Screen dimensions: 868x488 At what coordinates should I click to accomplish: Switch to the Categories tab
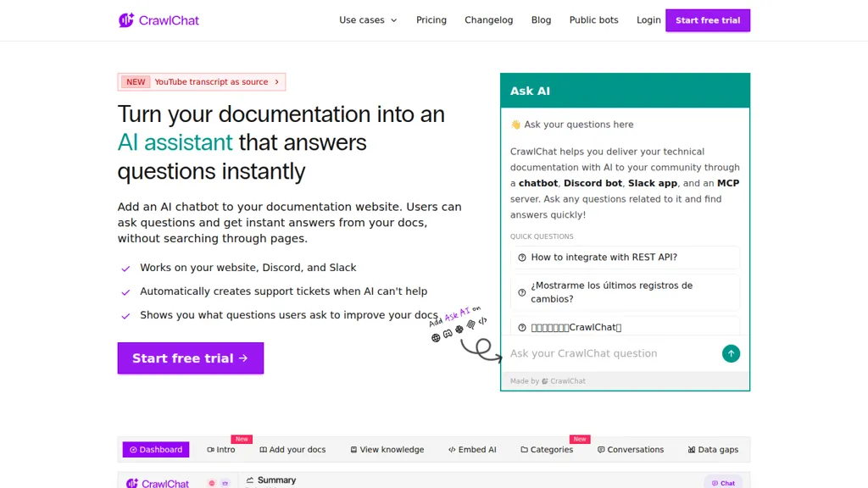(x=547, y=449)
